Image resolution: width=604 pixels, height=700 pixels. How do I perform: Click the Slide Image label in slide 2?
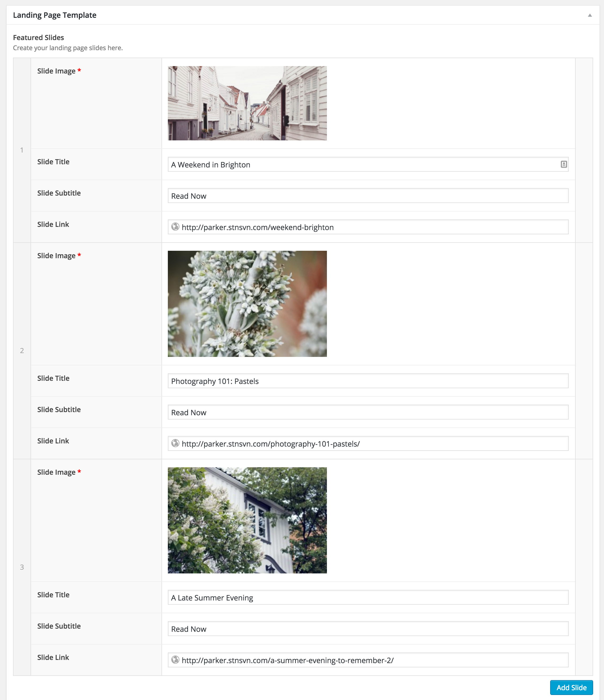point(59,256)
